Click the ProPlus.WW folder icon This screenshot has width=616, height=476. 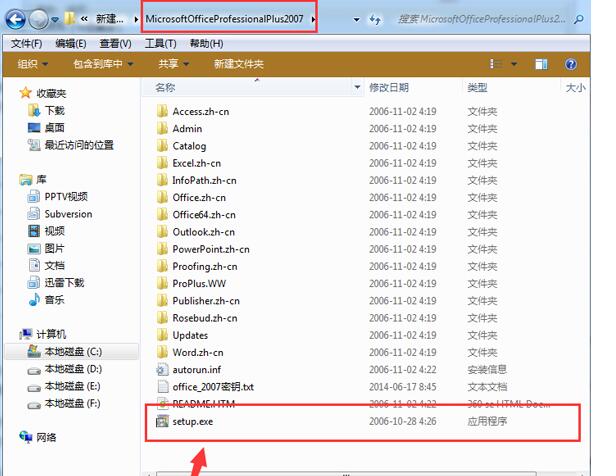pos(162,283)
